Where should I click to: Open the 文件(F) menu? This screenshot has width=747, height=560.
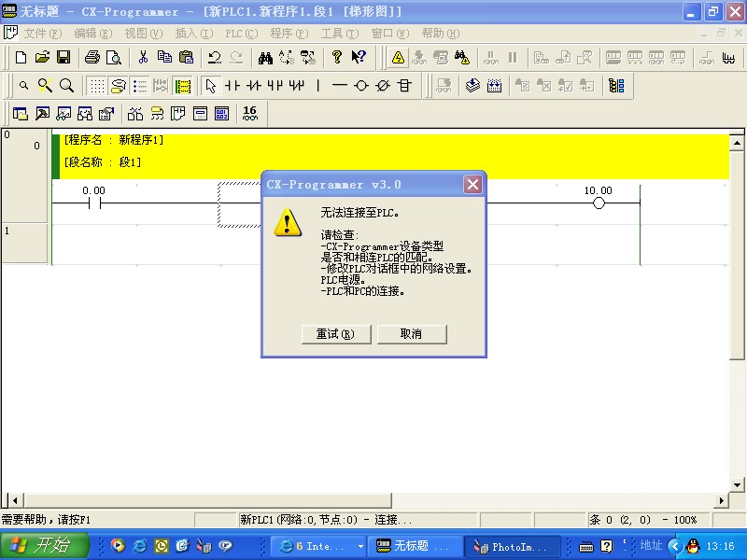coord(43,34)
